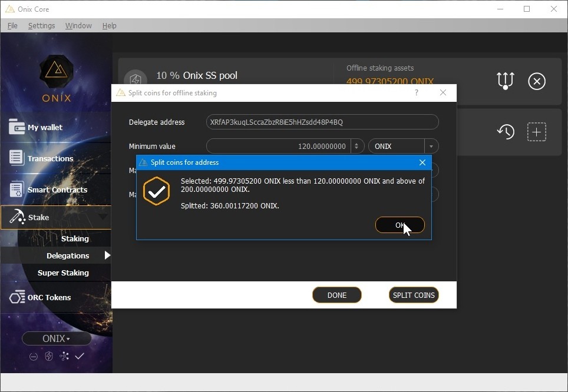Collapse the Stake submenu arrow
This screenshot has width=568, height=392.
click(103, 217)
